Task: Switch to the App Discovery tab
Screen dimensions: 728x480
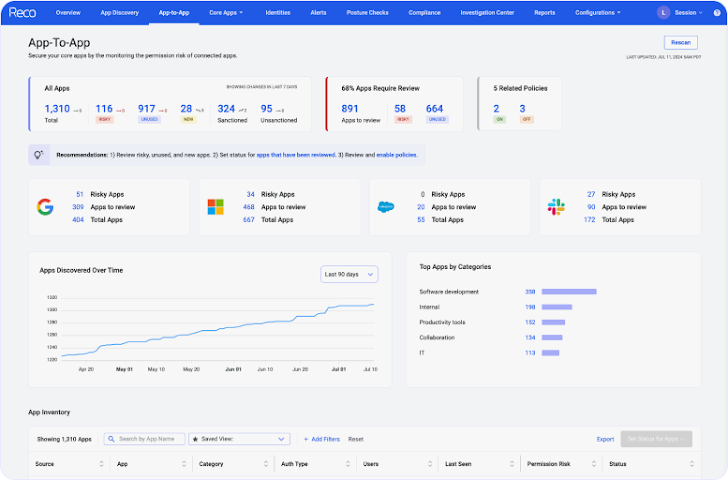Action: [x=120, y=13]
